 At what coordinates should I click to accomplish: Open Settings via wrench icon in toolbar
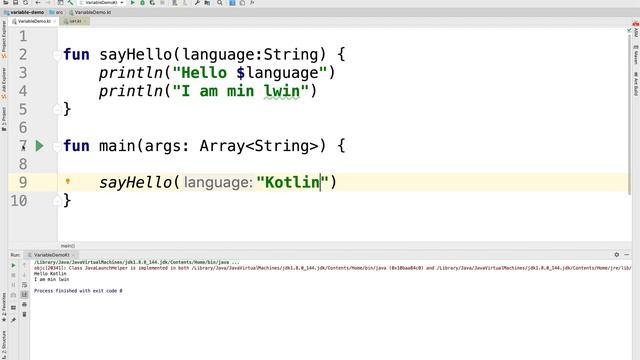(x=197, y=2)
